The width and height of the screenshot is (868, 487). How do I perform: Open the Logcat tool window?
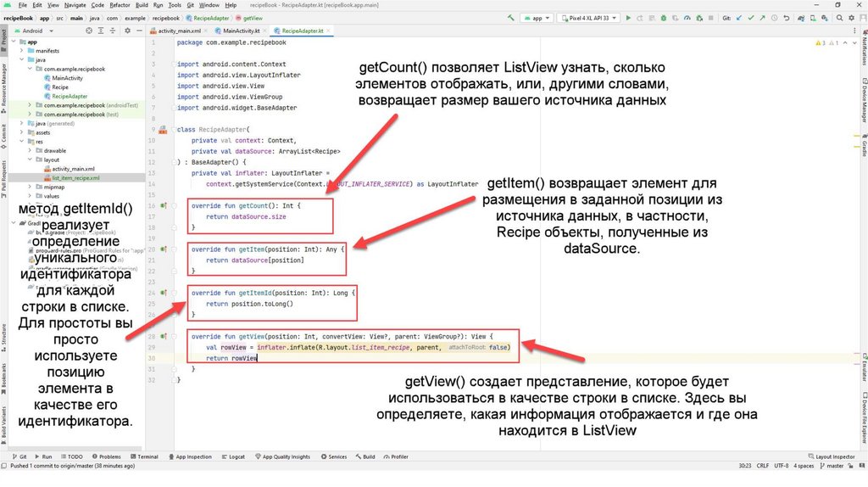(232, 456)
